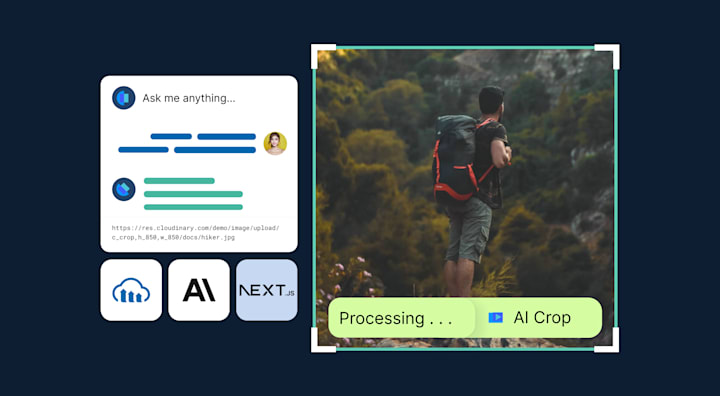Click the bot avatar next to green reply lines

coord(124,189)
